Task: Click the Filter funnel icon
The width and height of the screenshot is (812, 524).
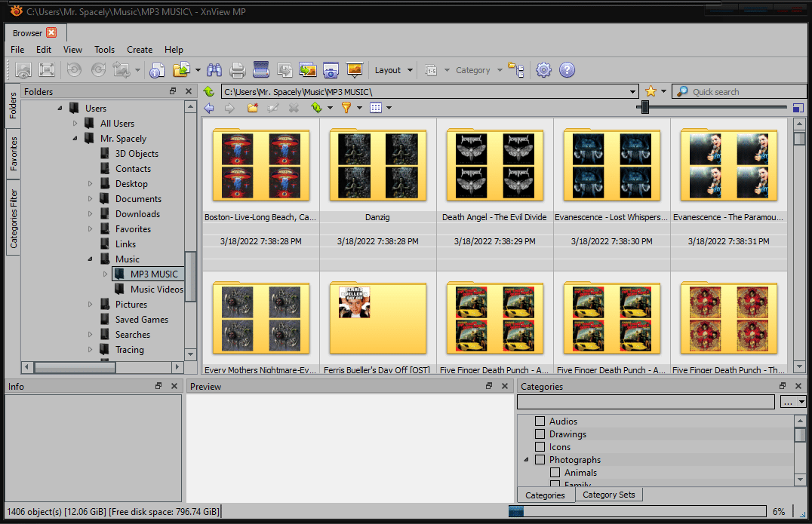Action: point(346,108)
